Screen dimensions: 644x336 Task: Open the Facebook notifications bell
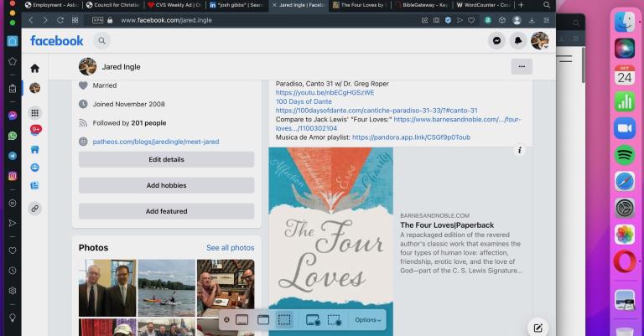pos(518,40)
